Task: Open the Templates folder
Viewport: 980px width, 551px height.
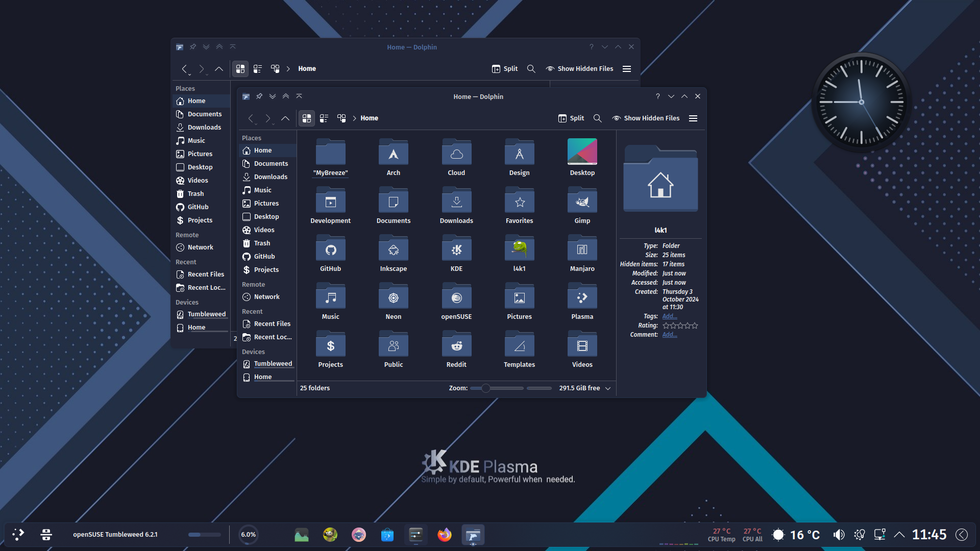Action: click(x=519, y=349)
